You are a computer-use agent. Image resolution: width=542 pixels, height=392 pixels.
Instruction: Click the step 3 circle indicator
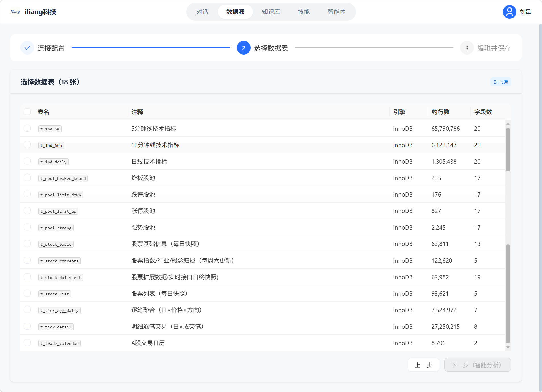pos(467,48)
